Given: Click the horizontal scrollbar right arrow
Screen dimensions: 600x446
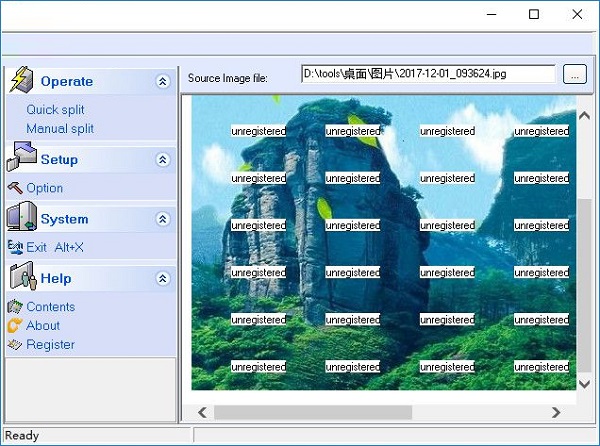Looking at the screenshot, I should (x=556, y=412).
